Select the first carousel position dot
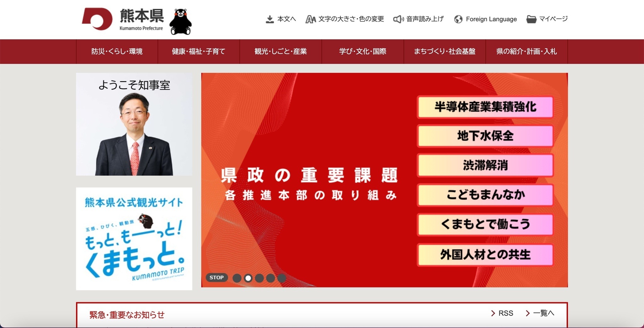 point(237,278)
